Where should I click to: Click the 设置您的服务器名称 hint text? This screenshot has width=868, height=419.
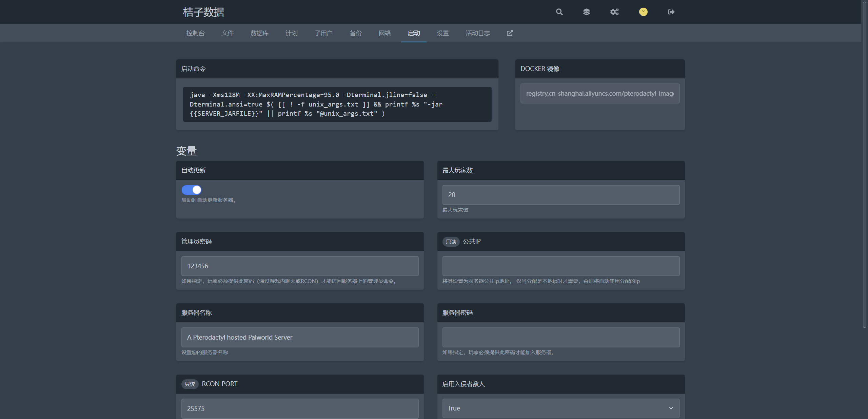click(204, 353)
